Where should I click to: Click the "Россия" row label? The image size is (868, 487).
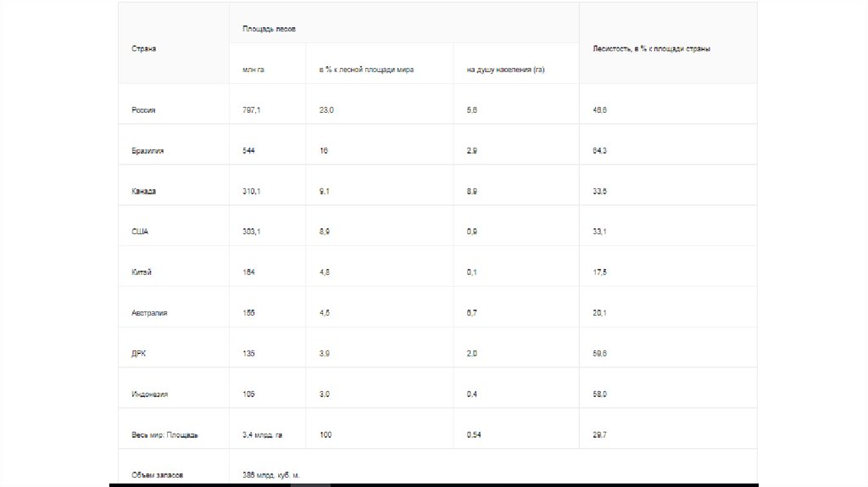[x=144, y=110]
